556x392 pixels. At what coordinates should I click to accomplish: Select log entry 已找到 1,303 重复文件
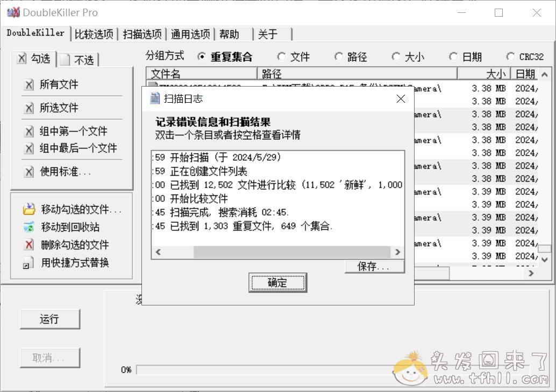point(277,226)
